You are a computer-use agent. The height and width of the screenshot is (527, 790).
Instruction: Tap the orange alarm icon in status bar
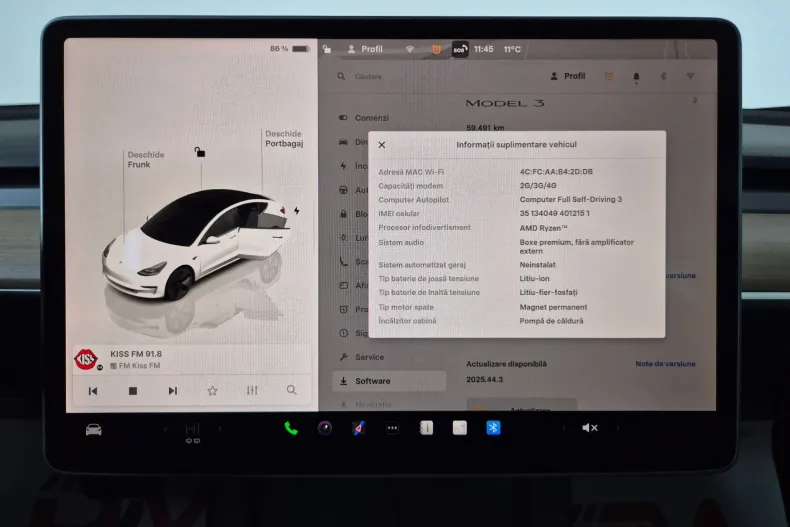[x=436, y=49]
